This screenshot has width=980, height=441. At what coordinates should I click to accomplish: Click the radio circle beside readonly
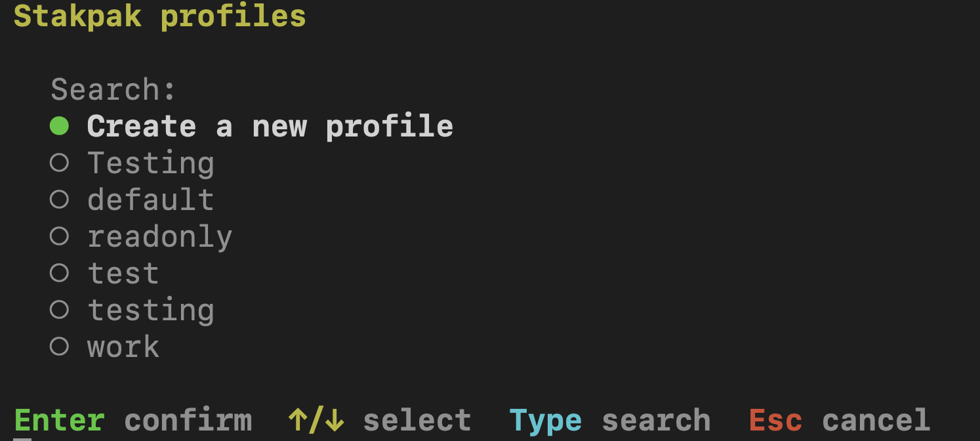[x=59, y=236]
